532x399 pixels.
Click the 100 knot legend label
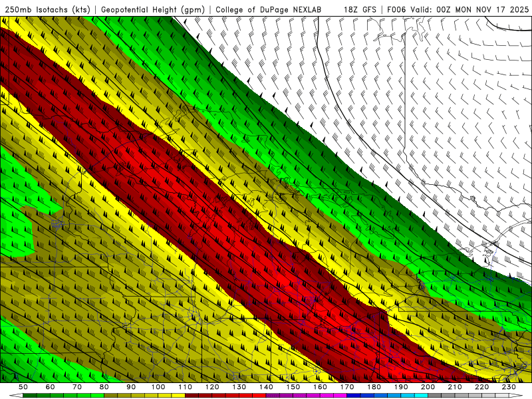(x=158, y=387)
